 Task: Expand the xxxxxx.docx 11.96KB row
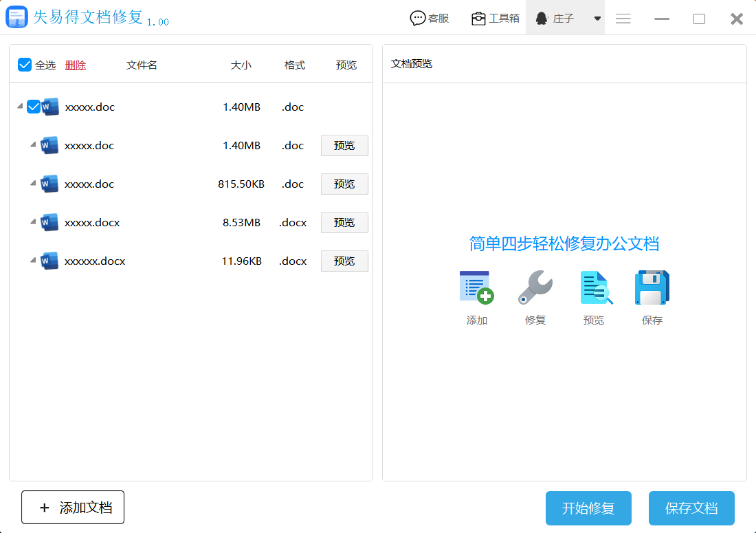click(33, 260)
